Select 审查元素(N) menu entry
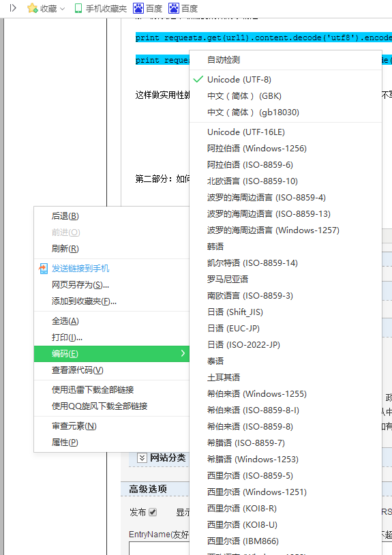Image resolution: width=392 pixels, height=555 pixels. click(112, 426)
